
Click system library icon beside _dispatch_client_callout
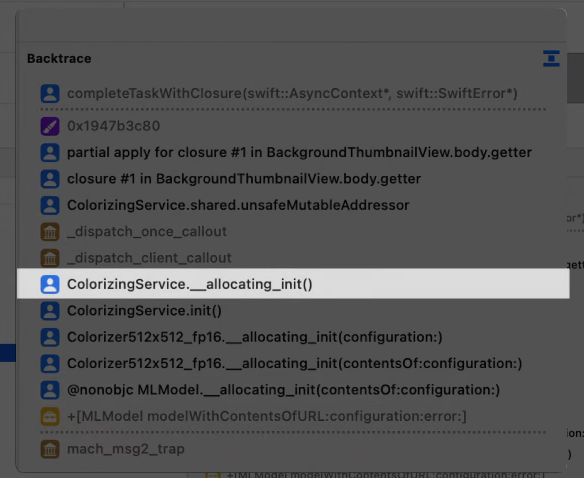50,258
